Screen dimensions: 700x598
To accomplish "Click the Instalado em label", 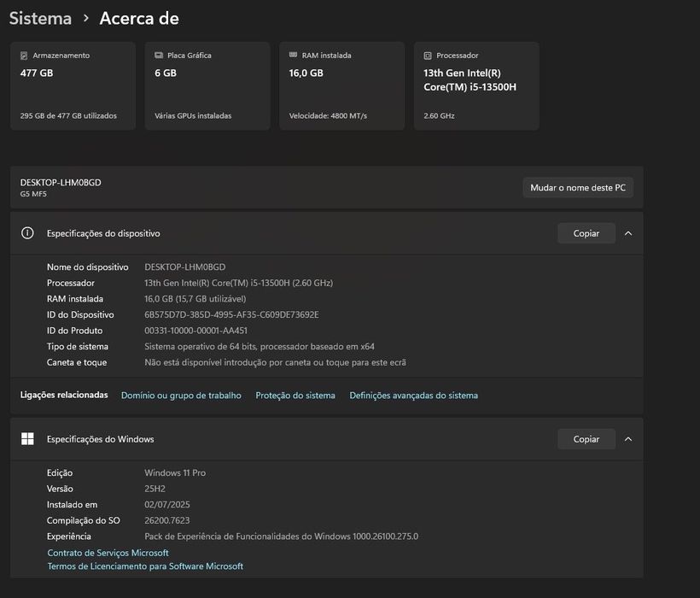I will 72,505.
